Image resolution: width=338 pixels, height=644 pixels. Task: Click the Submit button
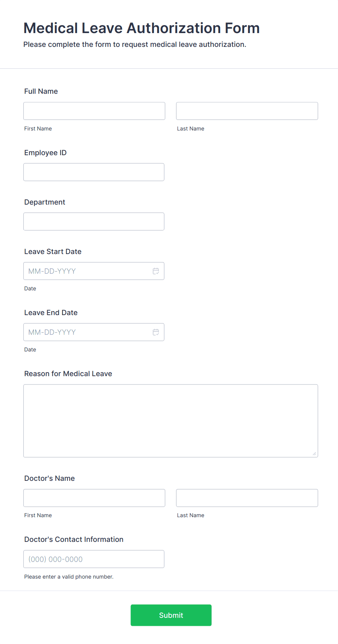click(171, 615)
